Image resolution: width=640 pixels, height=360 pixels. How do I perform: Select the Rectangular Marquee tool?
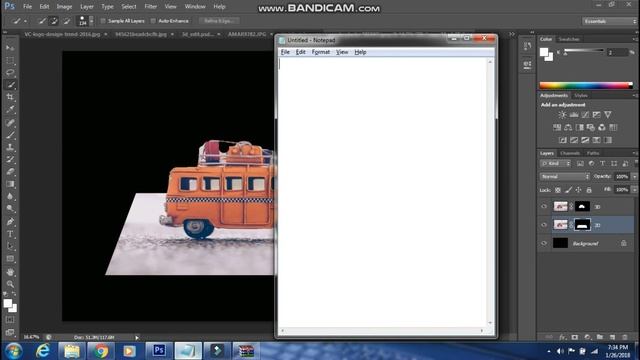coord(10,60)
